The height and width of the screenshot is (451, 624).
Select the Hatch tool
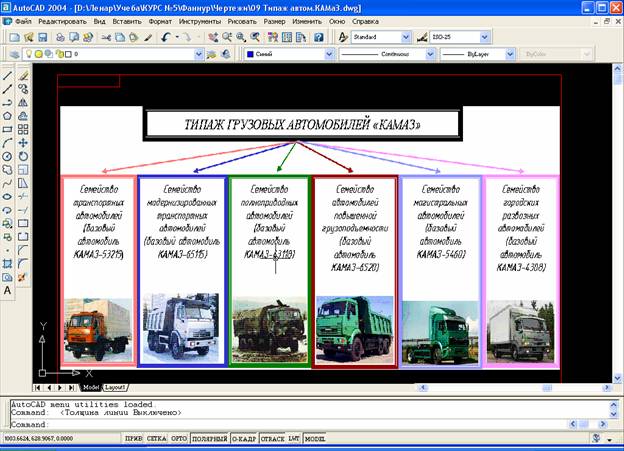7,264
